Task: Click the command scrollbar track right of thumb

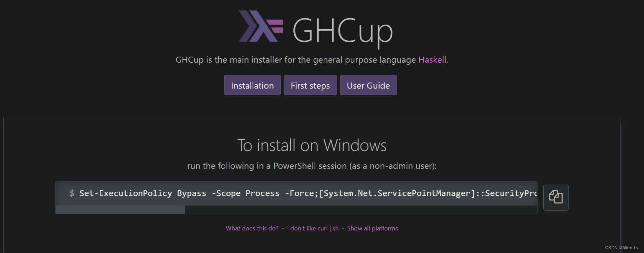Action: coord(361,210)
